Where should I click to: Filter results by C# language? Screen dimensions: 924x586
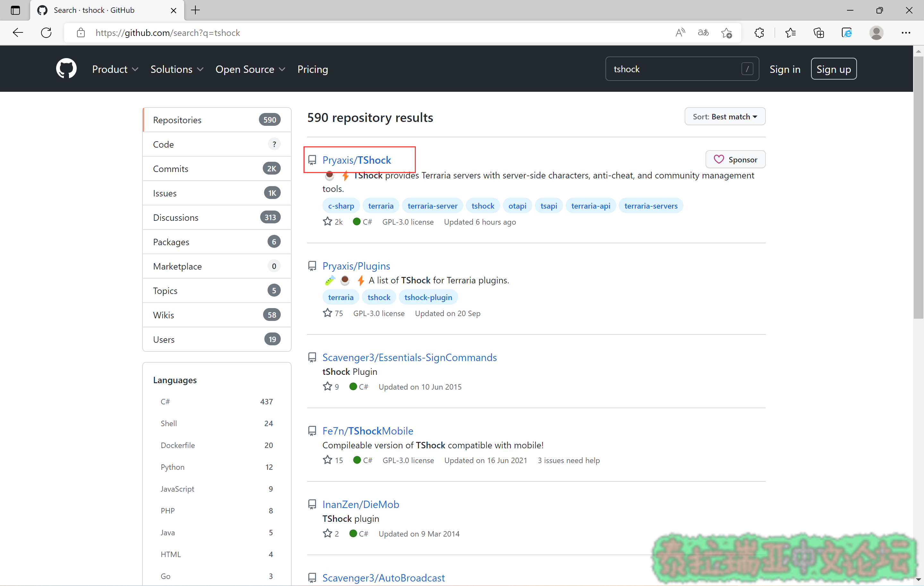tap(217, 401)
